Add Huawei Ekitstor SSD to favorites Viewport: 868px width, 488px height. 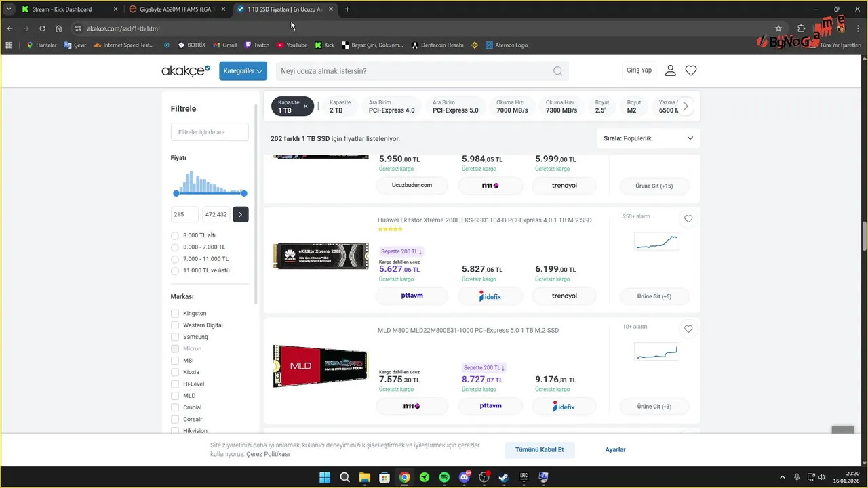coord(688,219)
